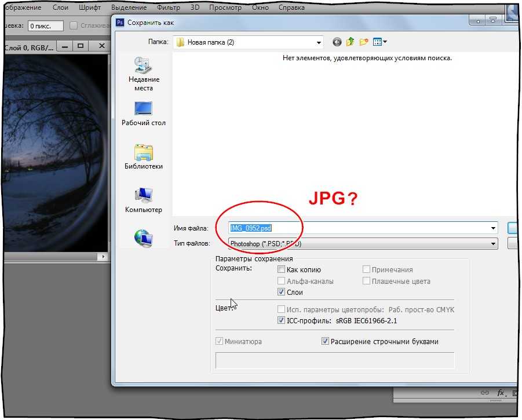Click the feather '0 пикс.' input field
Viewport: 522px width, 420px height.
[x=46, y=26]
